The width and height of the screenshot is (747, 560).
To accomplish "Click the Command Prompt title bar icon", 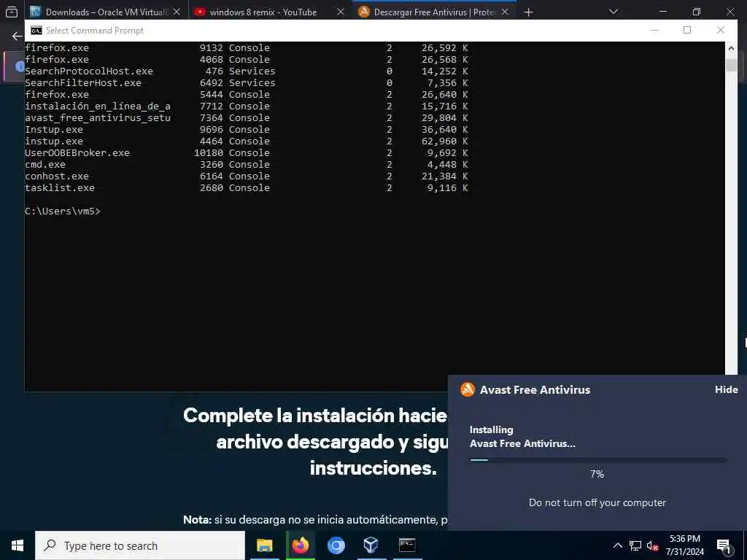I will tap(36, 31).
